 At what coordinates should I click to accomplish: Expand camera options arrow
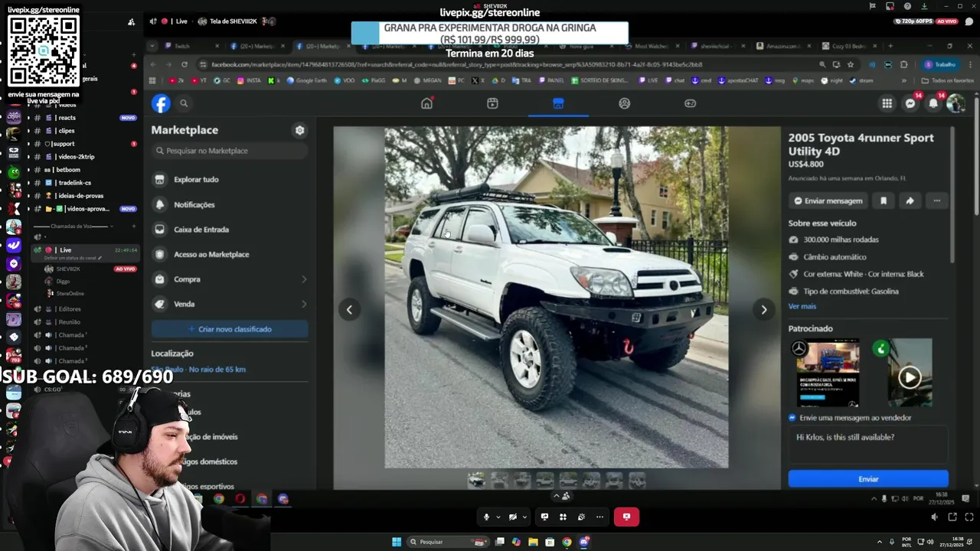click(x=524, y=517)
